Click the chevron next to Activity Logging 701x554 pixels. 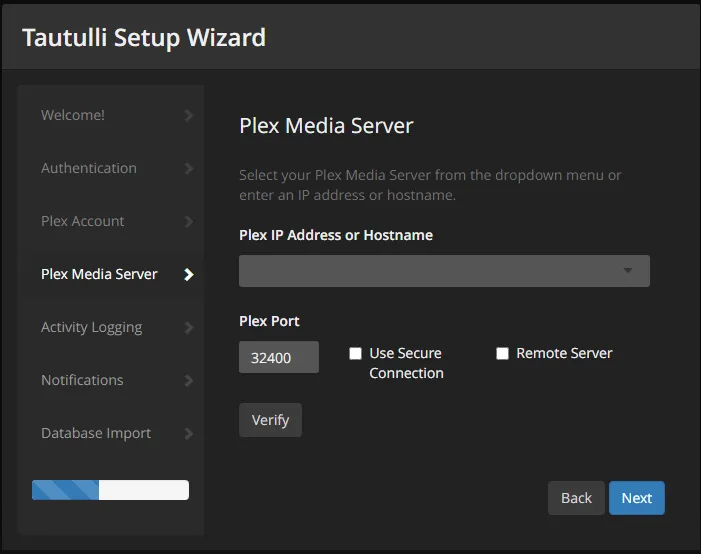tap(189, 327)
